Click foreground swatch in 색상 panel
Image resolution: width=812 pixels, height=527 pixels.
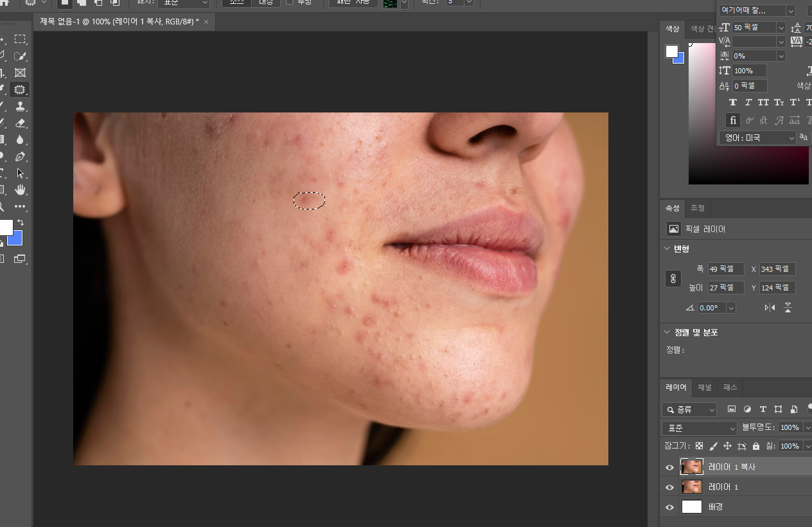pos(671,51)
